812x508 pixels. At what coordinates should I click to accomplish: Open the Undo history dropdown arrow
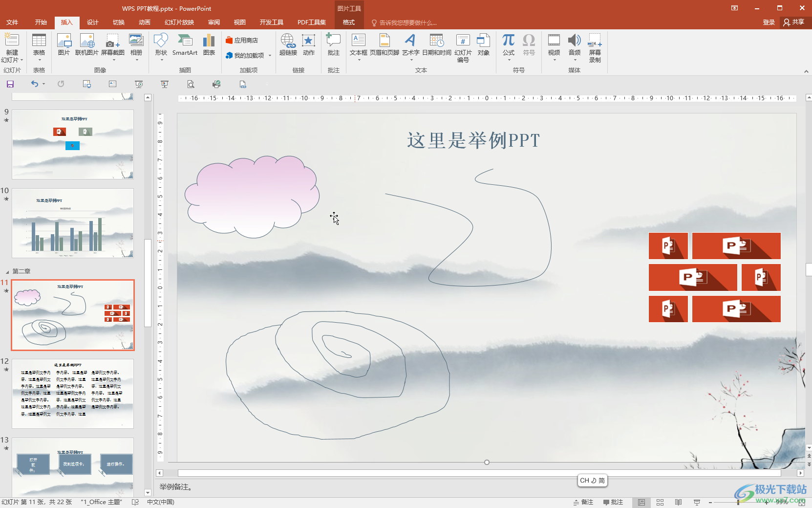[x=43, y=84]
